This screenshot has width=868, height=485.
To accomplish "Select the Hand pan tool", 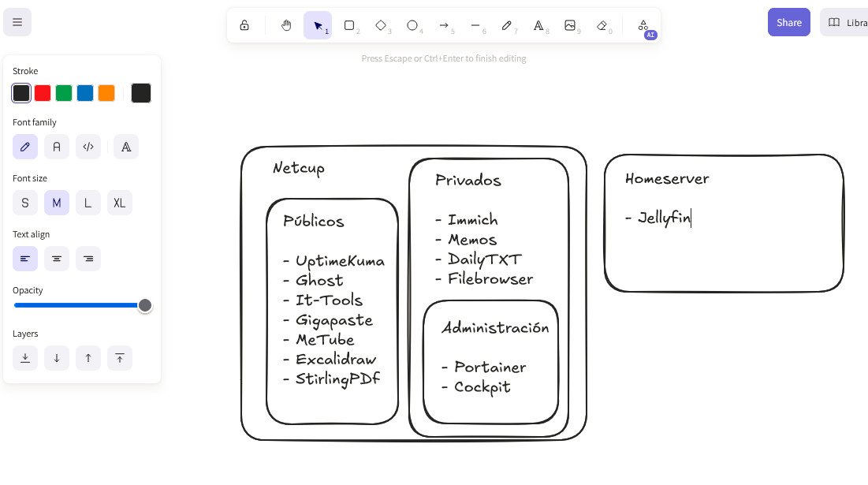I will tap(286, 25).
